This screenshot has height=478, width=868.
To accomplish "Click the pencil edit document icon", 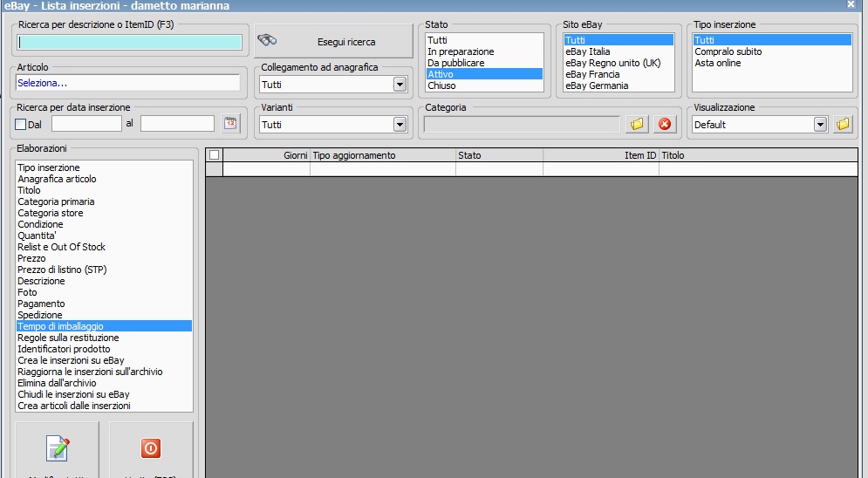I will [58, 448].
